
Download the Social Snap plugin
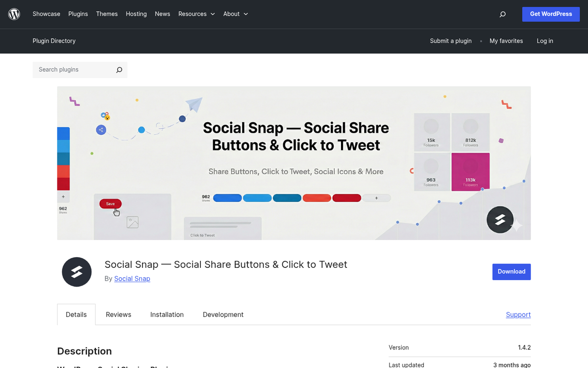coord(512,272)
